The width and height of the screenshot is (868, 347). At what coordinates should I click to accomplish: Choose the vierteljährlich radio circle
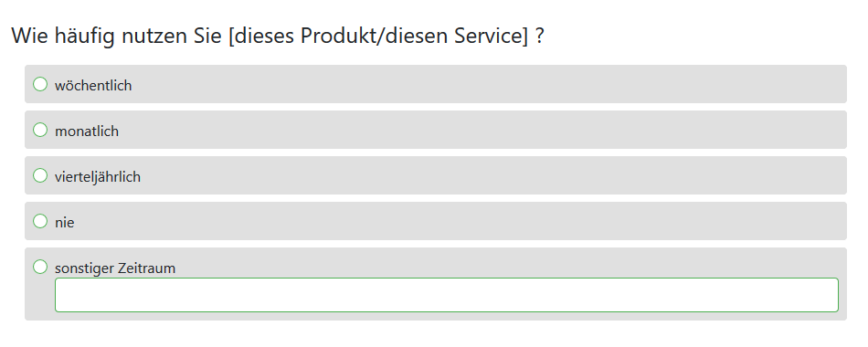coord(40,175)
